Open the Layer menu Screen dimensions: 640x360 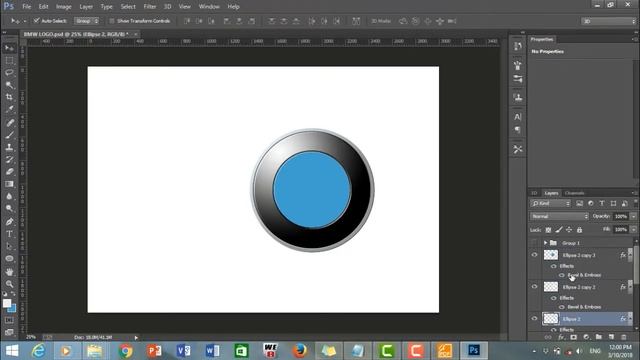click(x=86, y=7)
